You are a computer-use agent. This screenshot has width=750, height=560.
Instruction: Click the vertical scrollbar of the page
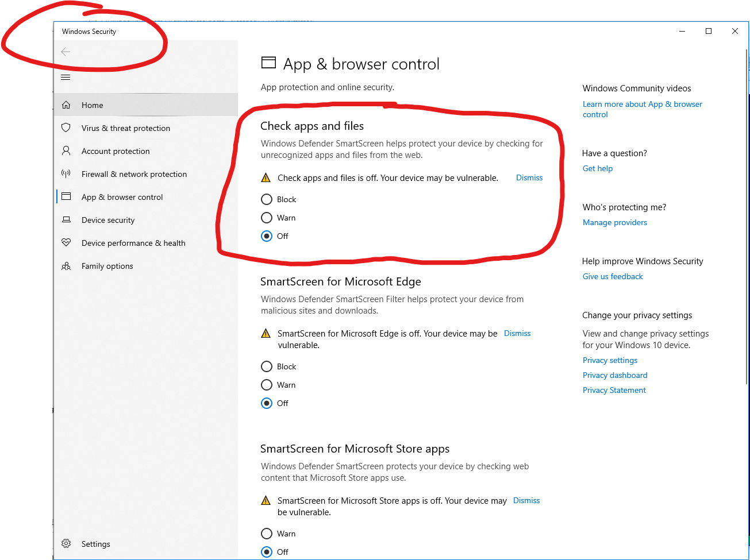pyautogui.click(x=747, y=218)
